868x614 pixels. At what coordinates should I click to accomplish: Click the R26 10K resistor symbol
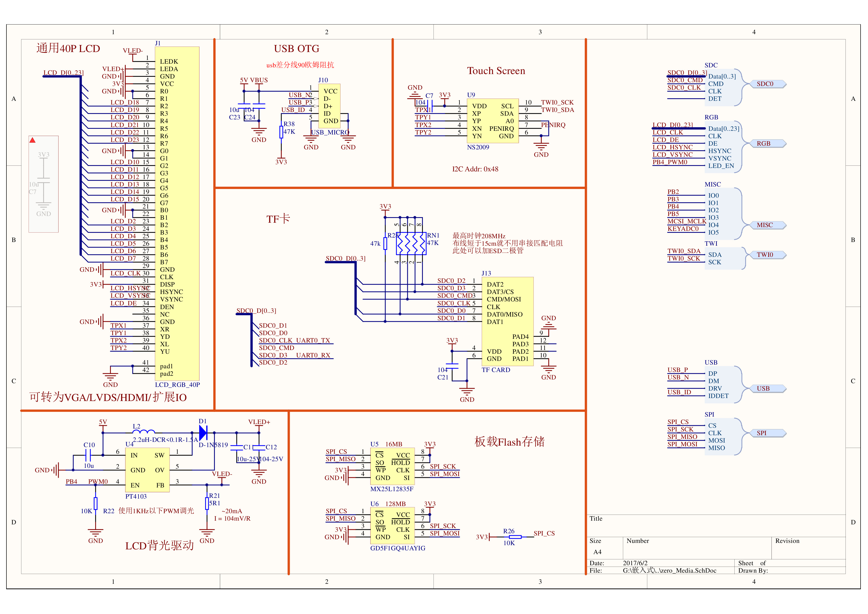pos(515,536)
